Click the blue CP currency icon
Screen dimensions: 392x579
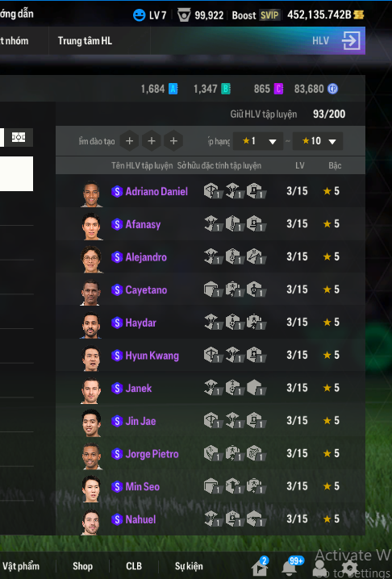332,89
